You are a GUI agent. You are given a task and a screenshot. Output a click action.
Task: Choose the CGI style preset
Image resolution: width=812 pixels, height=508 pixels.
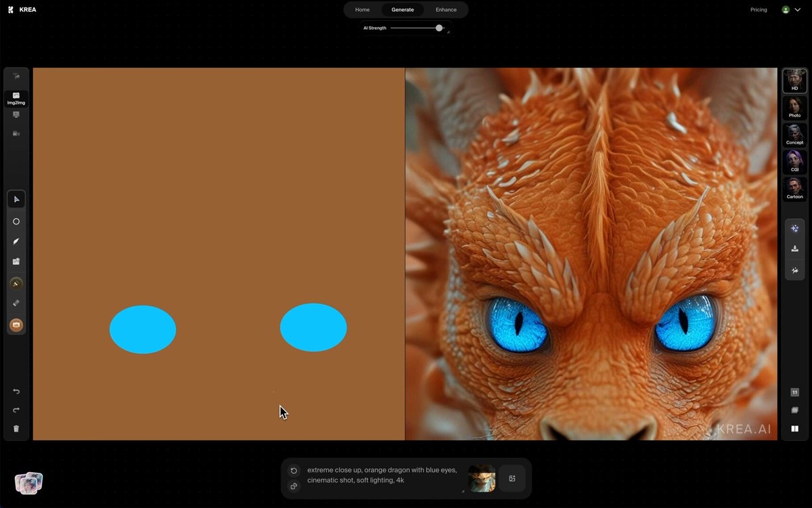pos(794,162)
